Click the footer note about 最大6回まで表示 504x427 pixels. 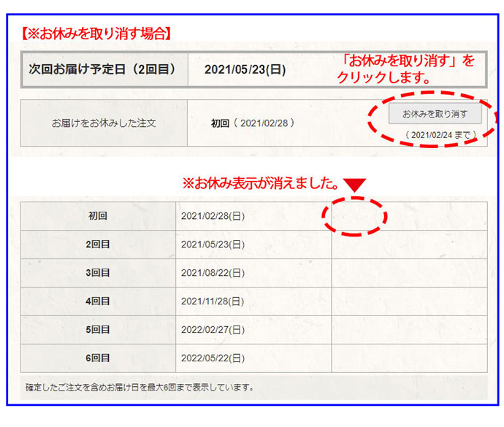coord(140,387)
